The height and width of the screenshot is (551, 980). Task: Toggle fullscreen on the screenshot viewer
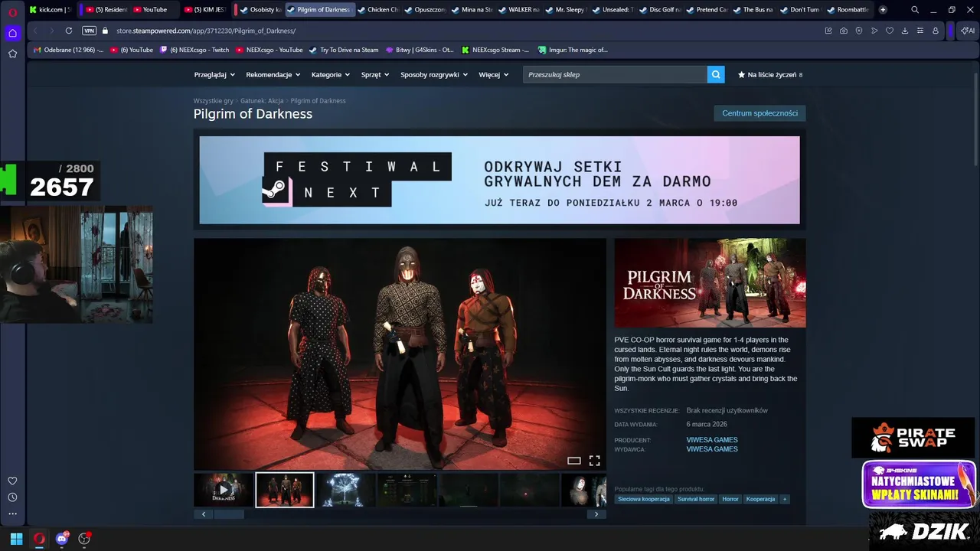594,461
